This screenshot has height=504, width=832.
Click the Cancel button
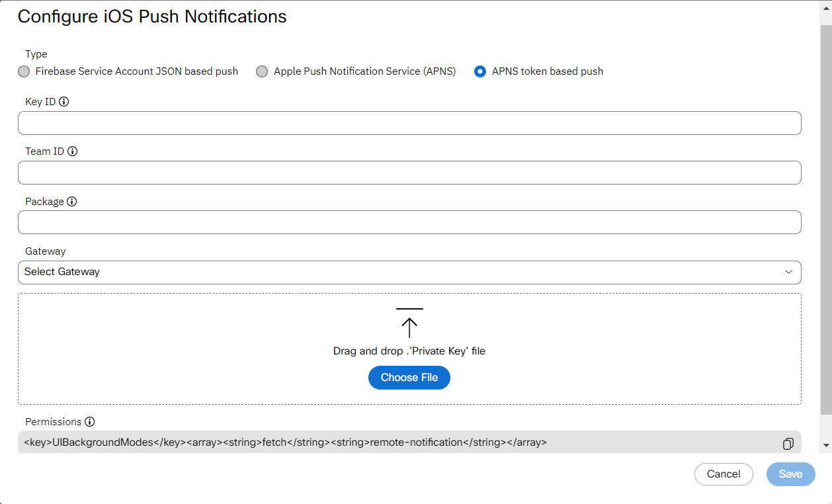coord(724,474)
